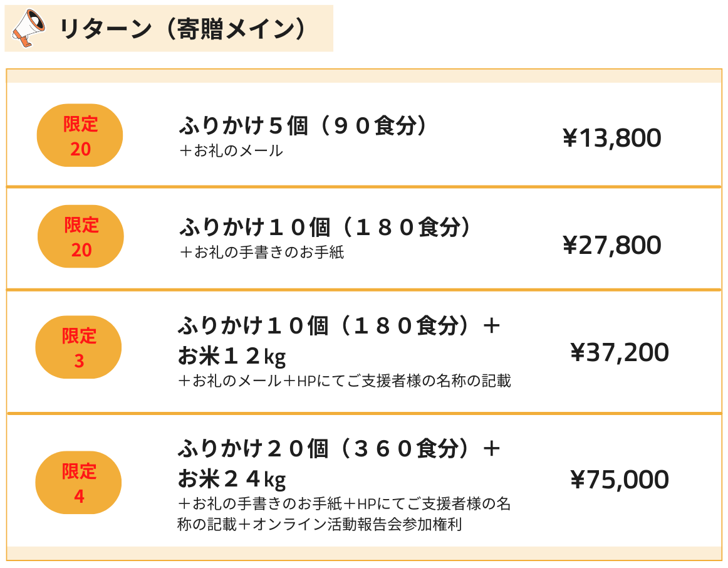The height and width of the screenshot is (568, 728).
Task: Click the リターン（寄贈メイン） heading text
Action: (183, 29)
